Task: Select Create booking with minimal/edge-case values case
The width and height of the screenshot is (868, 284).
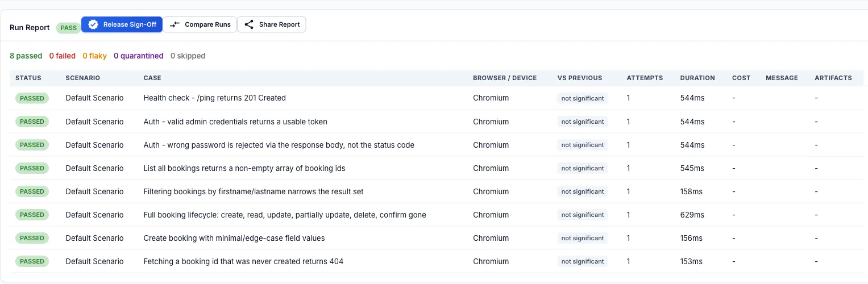Action: click(x=234, y=238)
